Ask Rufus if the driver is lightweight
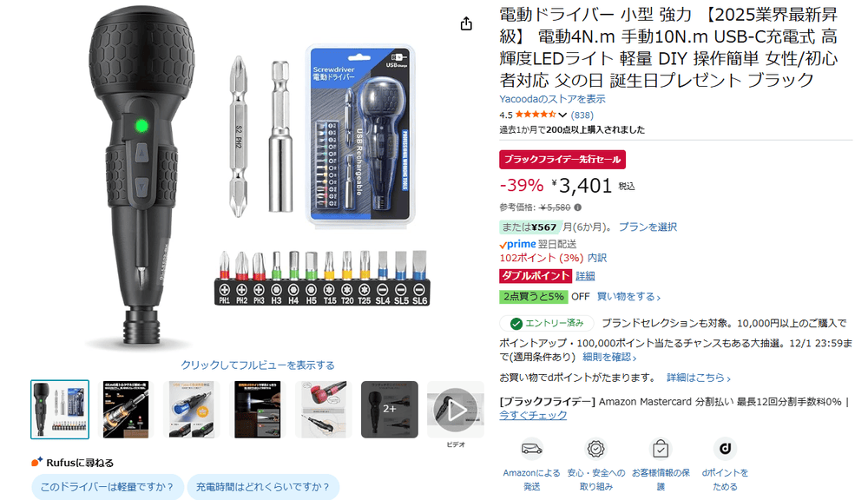The image size is (868, 500). 108,487
